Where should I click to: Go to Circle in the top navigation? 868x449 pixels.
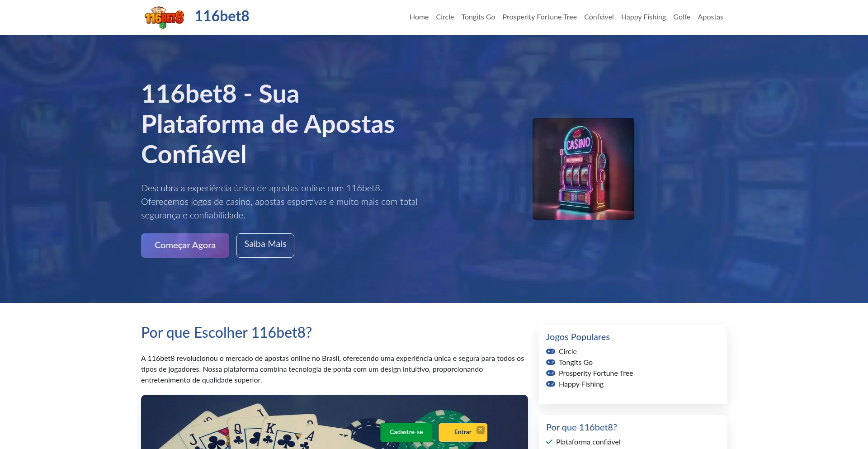(x=445, y=17)
